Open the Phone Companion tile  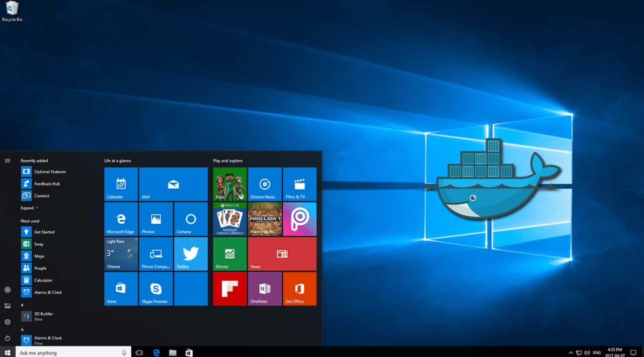pyautogui.click(x=156, y=254)
